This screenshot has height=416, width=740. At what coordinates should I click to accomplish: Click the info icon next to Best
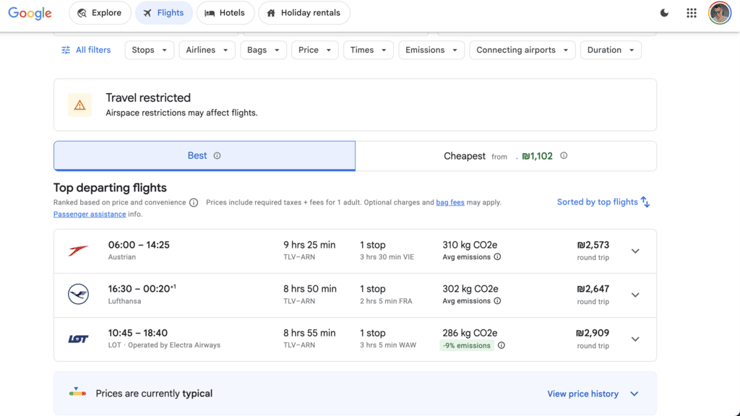(x=217, y=156)
